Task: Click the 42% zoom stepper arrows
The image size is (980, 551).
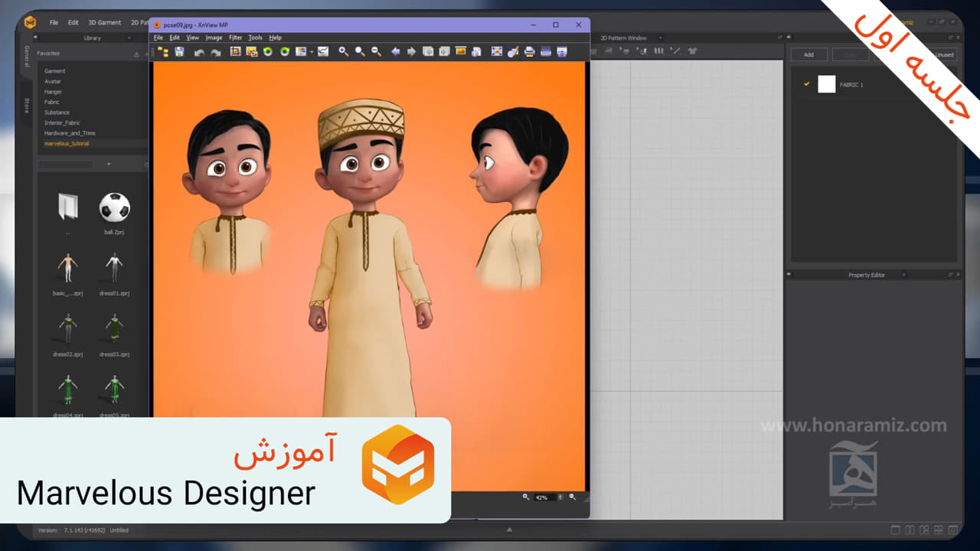Action: click(561, 497)
